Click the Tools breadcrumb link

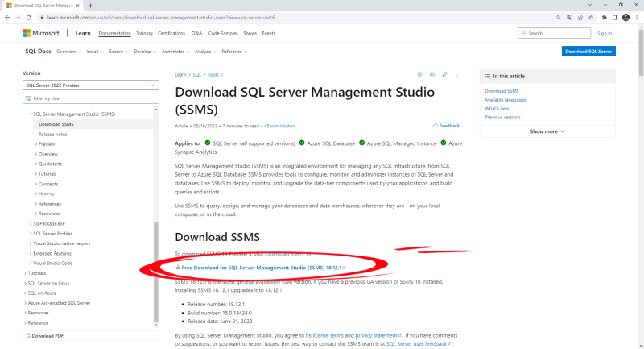[213, 74]
